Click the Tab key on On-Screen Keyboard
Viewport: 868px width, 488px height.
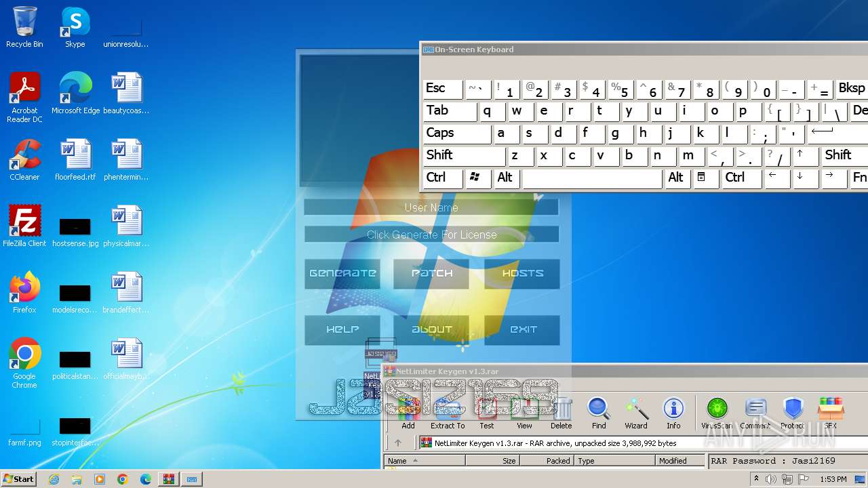click(x=450, y=111)
